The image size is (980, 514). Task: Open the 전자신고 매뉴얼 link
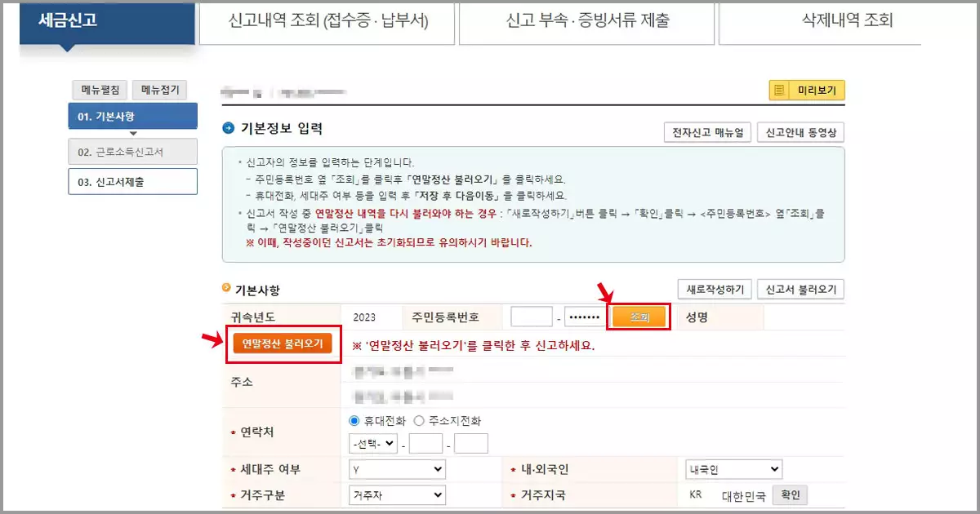707,131
